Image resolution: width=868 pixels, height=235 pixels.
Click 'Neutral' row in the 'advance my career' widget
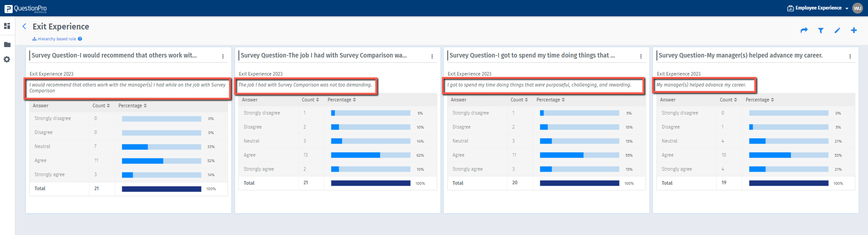pyautogui.click(x=756, y=141)
